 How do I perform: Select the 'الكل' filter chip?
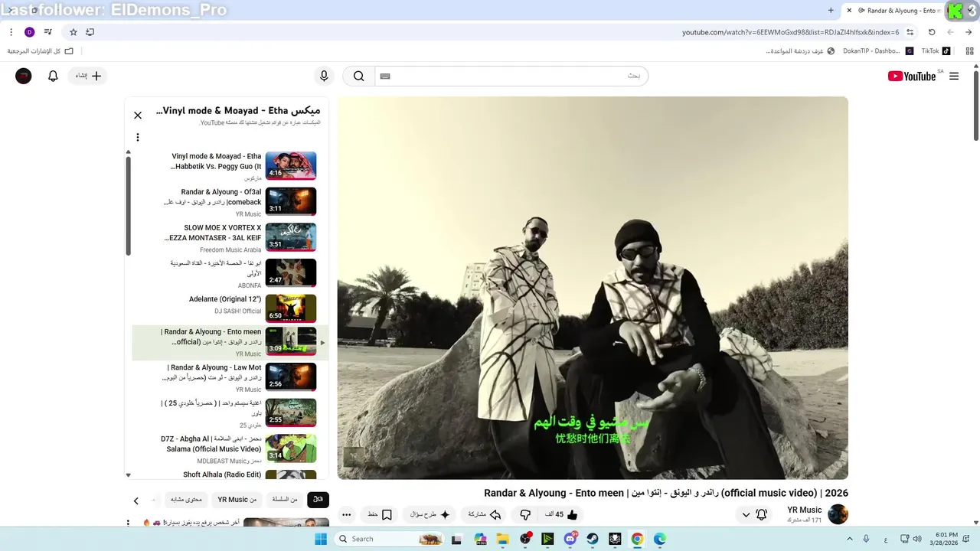click(x=318, y=500)
